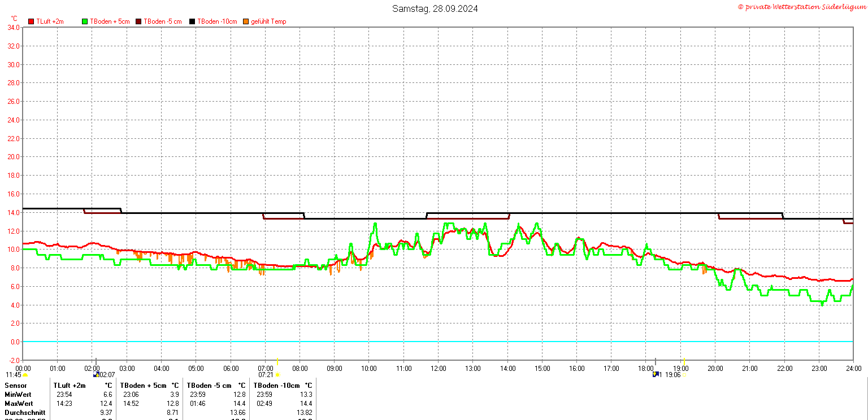The width and height of the screenshot is (868, 420).
Task: Click the Durchschnitt row label in the table
Action: 23,413
